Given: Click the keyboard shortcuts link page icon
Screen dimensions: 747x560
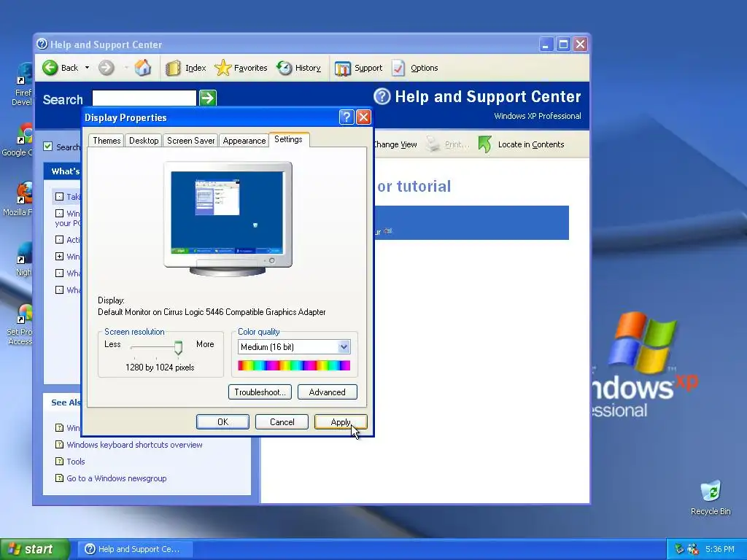Looking at the screenshot, I should tap(59, 444).
